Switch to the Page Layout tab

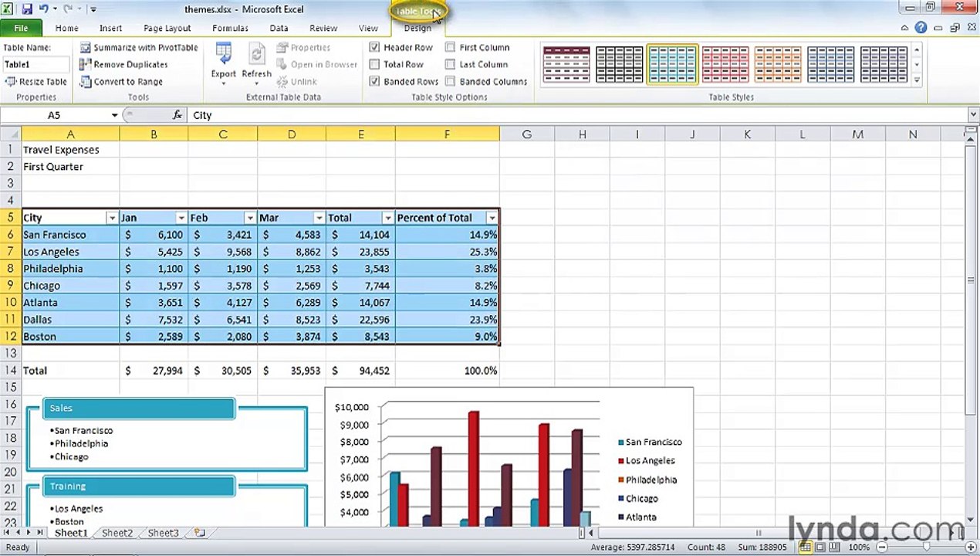(x=167, y=29)
